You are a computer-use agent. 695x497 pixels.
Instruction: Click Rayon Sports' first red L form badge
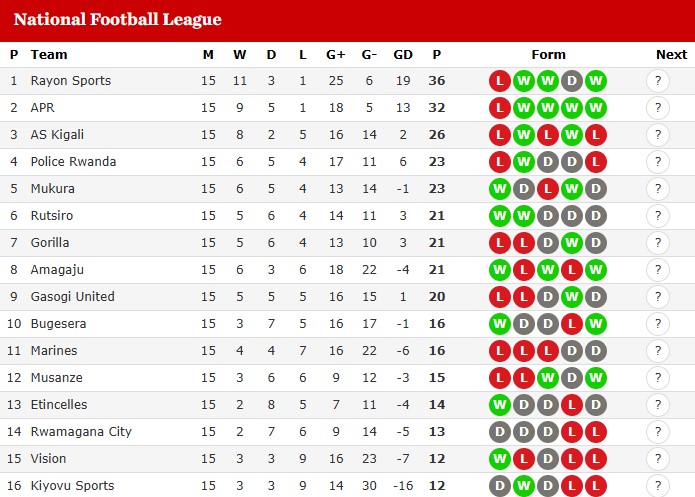click(500, 81)
